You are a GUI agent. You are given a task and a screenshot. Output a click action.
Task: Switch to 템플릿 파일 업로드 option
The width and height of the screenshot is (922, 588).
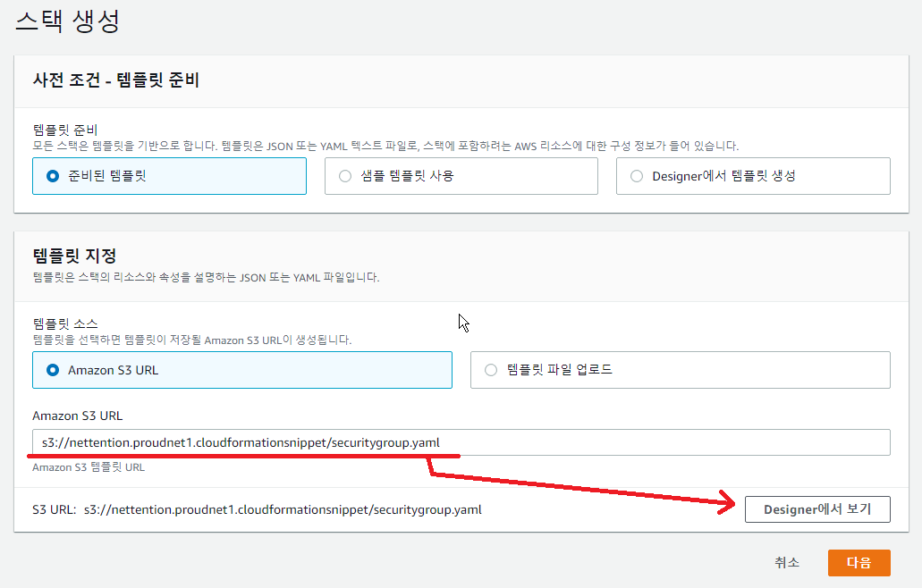[x=490, y=370]
